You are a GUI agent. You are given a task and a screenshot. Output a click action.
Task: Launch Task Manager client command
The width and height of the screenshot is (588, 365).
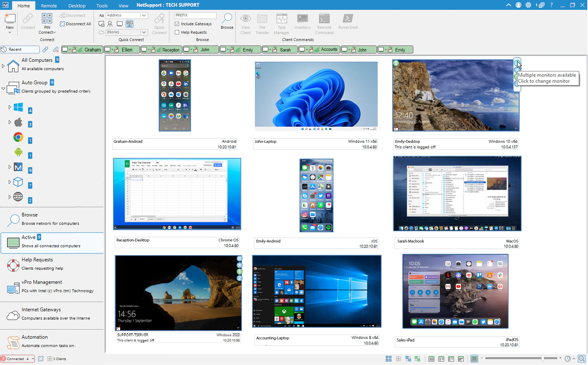(282, 23)
